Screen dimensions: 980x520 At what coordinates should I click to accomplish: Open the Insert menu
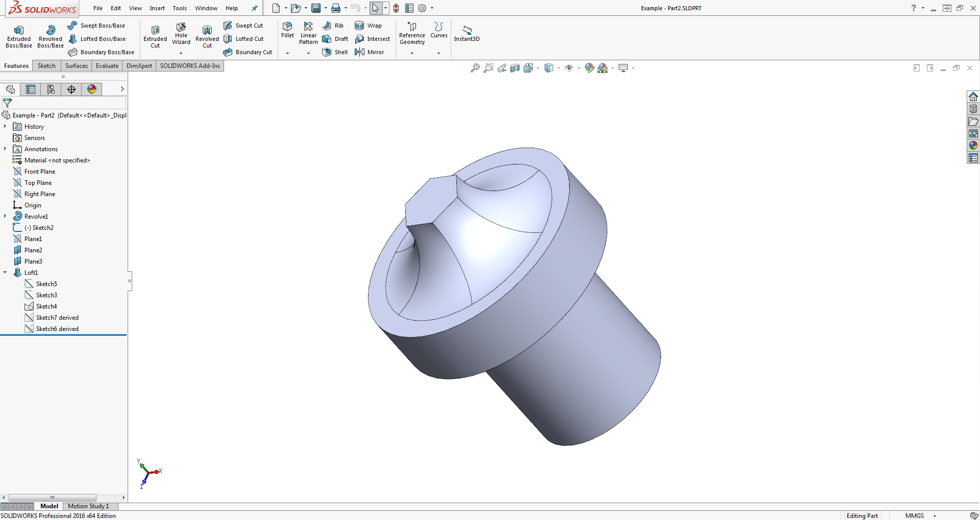[x=157, y=8]
